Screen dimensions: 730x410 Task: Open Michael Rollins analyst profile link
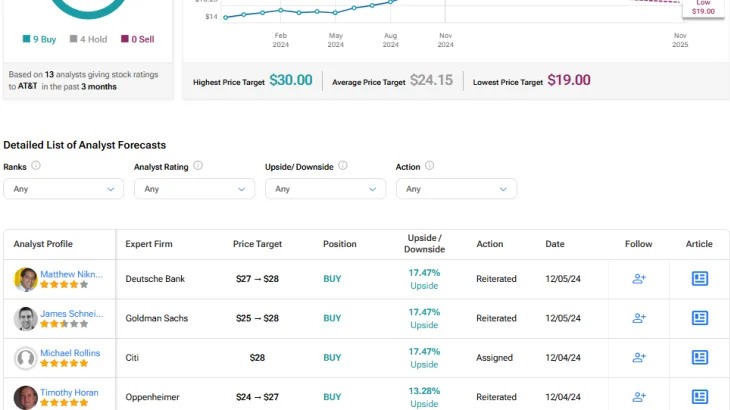[x=70, y=353]
